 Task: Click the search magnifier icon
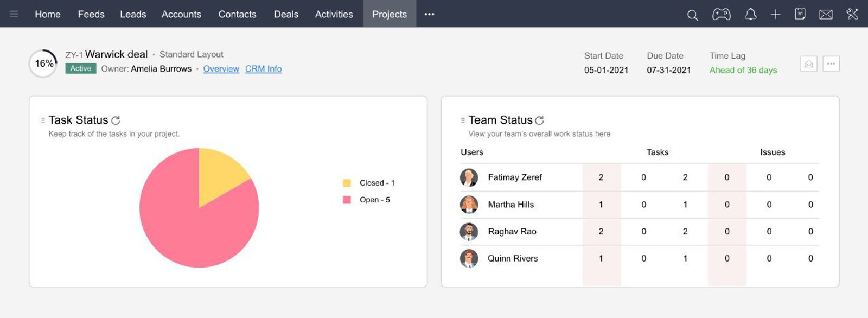[x=692, y=15]
